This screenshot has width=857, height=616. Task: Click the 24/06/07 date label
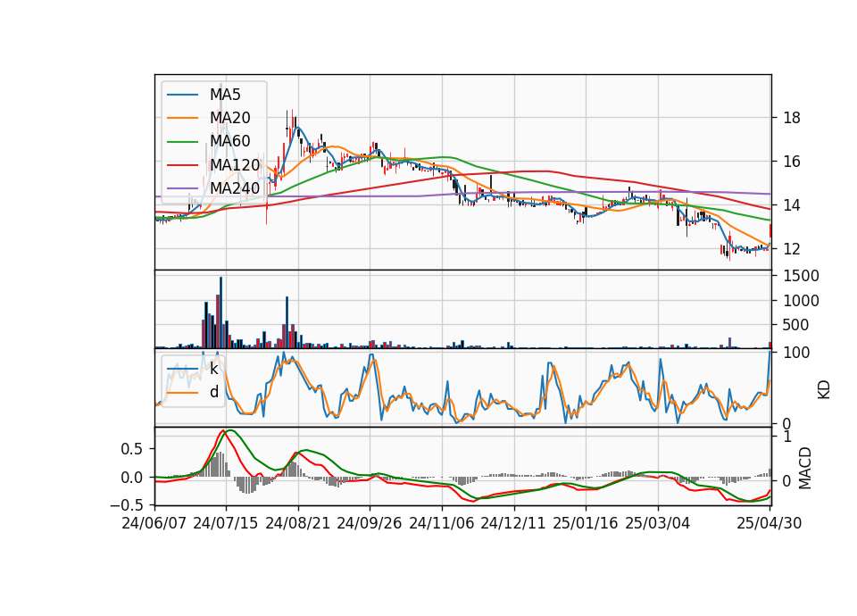tap(154, 523)
